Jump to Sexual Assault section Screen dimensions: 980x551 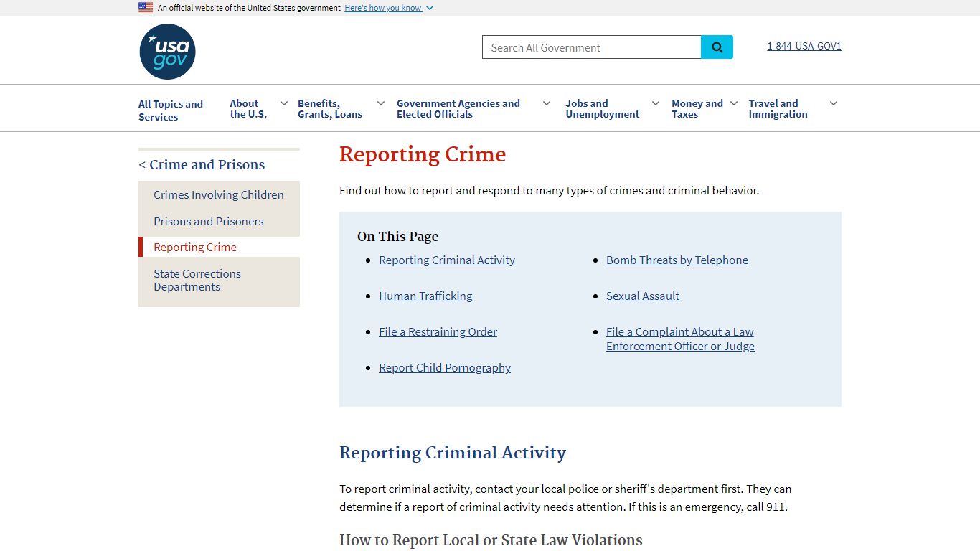643,296
